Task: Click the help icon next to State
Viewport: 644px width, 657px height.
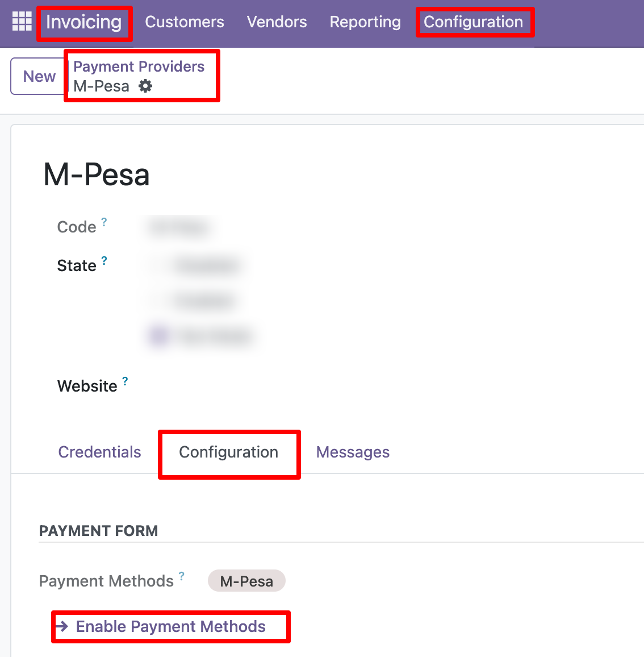Action: pos(104,261)
